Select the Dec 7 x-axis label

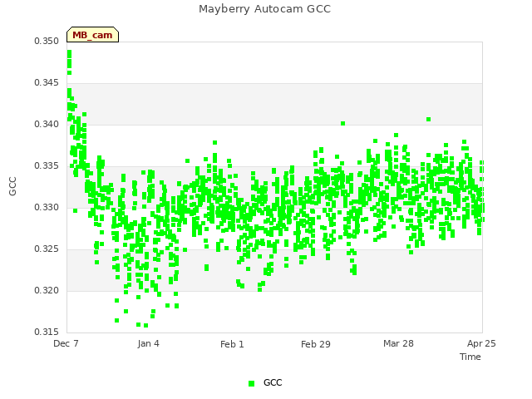click(x=66, y=343)
